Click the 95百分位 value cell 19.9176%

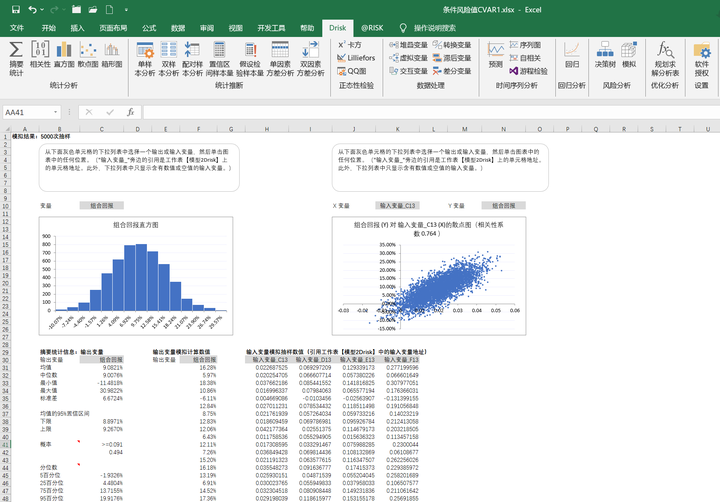pos(102,498)
